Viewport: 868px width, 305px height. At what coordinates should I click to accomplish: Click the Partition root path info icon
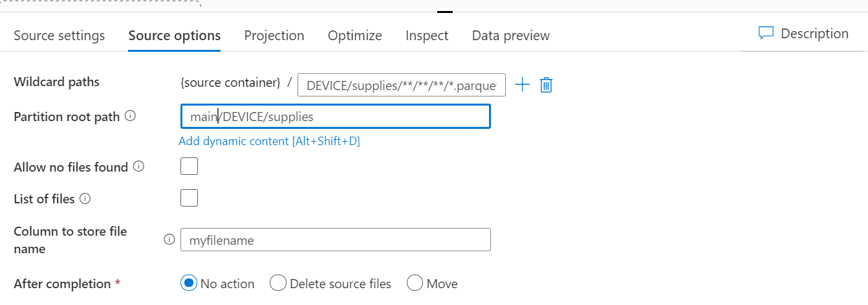130,117
